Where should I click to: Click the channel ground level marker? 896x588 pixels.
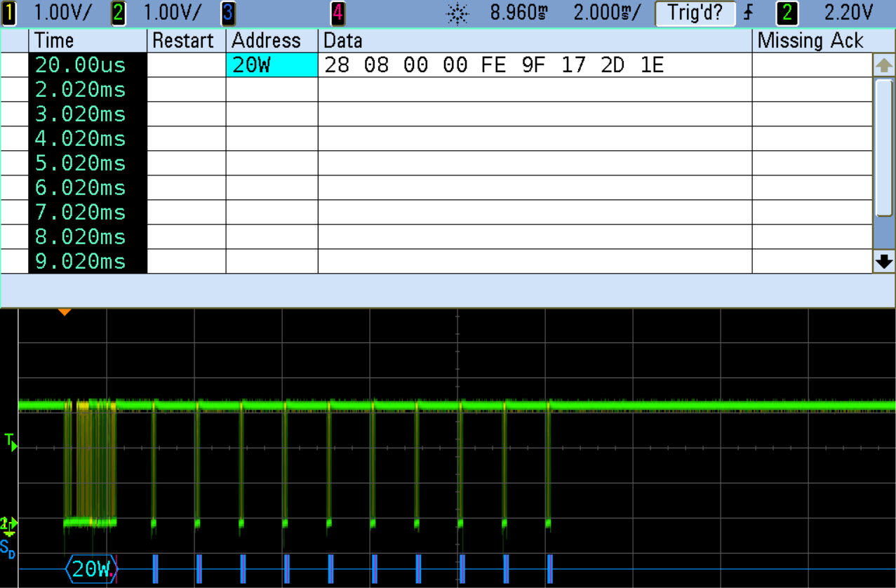[x=8, y=524]
